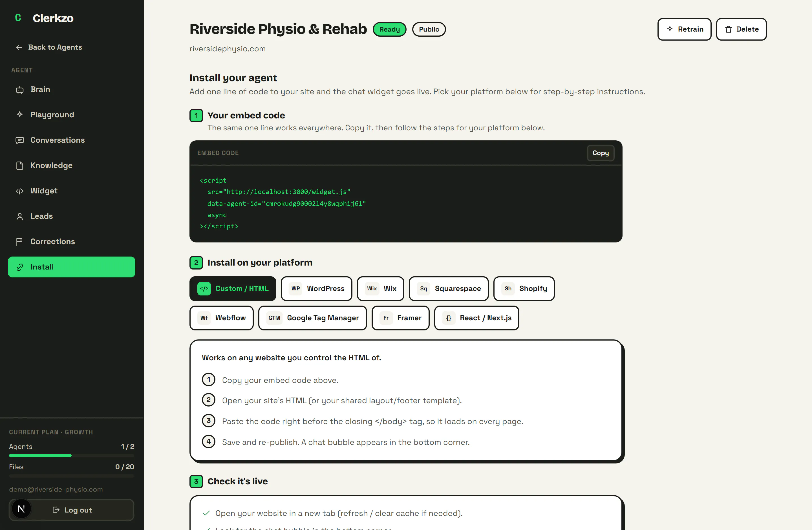The image size is (812, 530).
Task: Choose Shopify platform tab
Action: (524, 288)
